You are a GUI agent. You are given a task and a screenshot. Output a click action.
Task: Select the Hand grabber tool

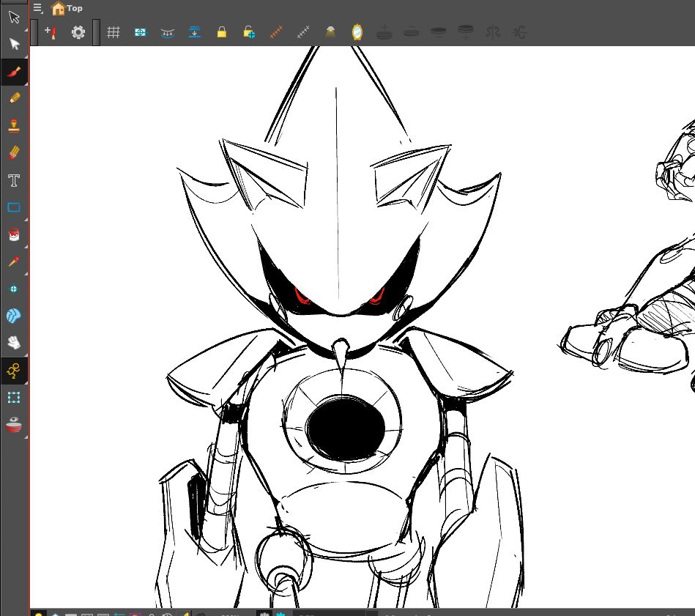tap(14, 343)
